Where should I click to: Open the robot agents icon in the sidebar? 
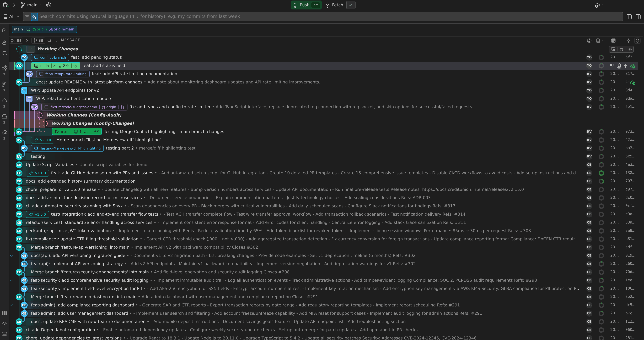(x=4, y=42)
